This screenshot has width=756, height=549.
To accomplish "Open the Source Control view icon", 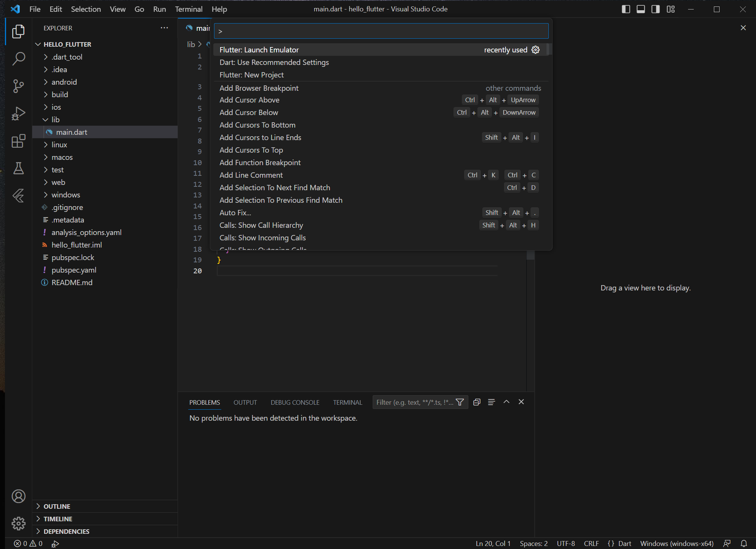I will coord(18,86).
